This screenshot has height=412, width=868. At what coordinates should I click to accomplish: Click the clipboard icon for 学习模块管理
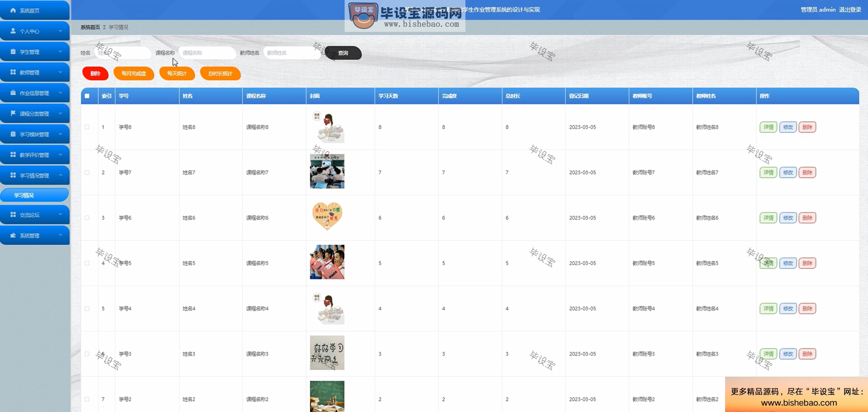tap(13, 134)
